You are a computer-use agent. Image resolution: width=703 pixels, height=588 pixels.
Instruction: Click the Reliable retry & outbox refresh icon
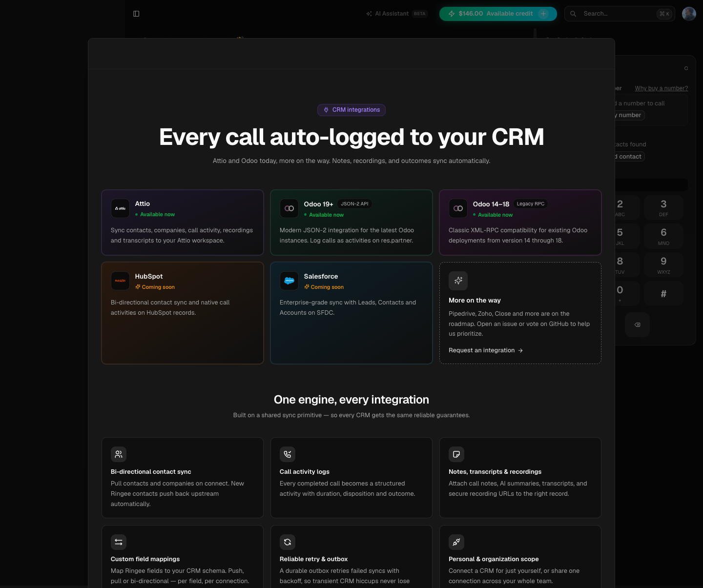(288, 542)
